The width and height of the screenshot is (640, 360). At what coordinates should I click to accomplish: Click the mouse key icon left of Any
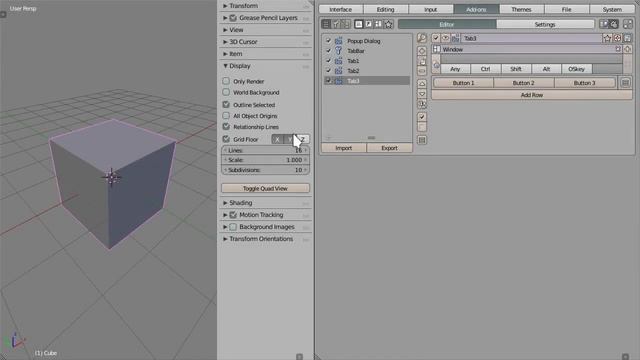436,64
